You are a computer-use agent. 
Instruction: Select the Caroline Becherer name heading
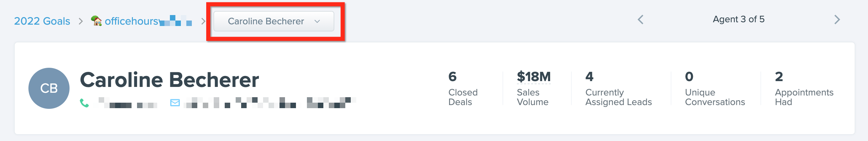[170, 80]
